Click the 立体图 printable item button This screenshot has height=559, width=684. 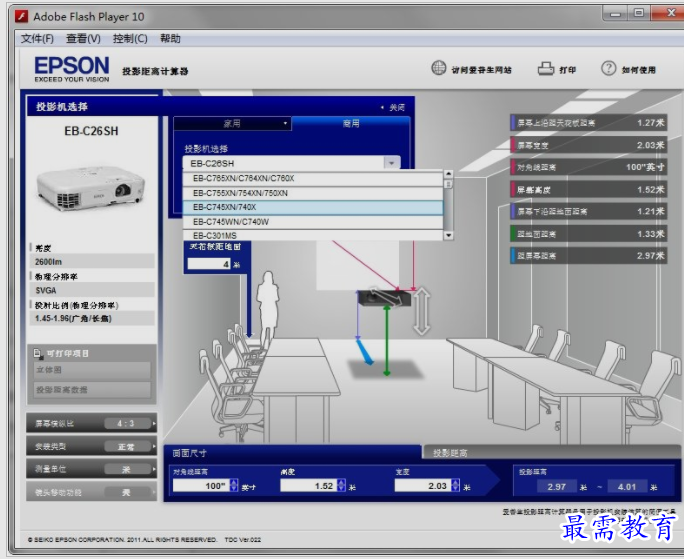click(x=92, y=370)
